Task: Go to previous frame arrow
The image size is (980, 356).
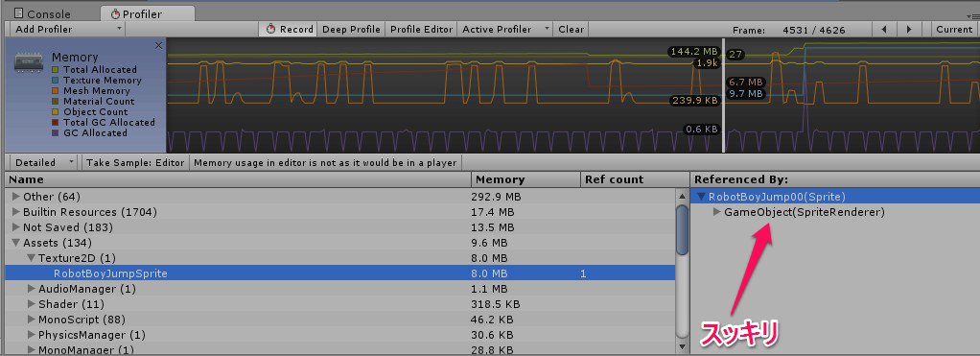Action: click(x=884, y=30)
